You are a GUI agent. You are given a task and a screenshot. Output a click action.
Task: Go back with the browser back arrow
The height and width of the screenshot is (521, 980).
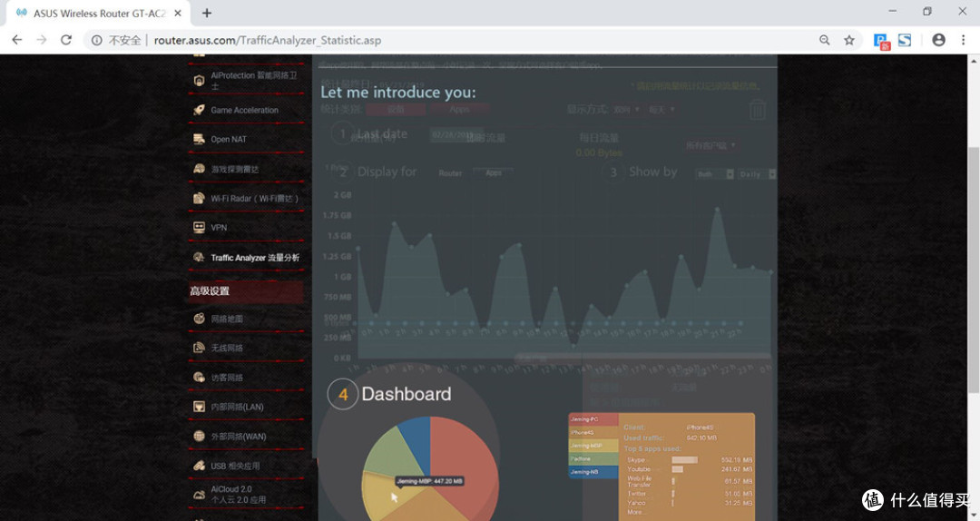17,40
